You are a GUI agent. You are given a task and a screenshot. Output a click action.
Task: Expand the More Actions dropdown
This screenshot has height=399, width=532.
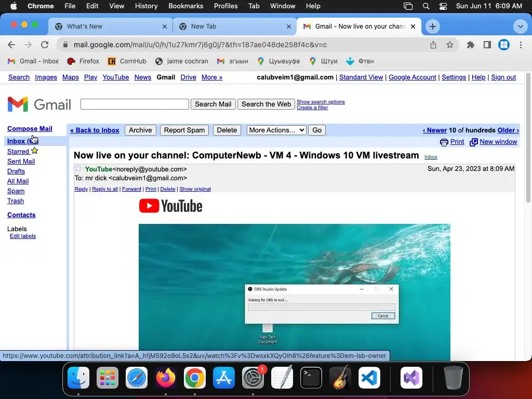[x=276, y=130]
